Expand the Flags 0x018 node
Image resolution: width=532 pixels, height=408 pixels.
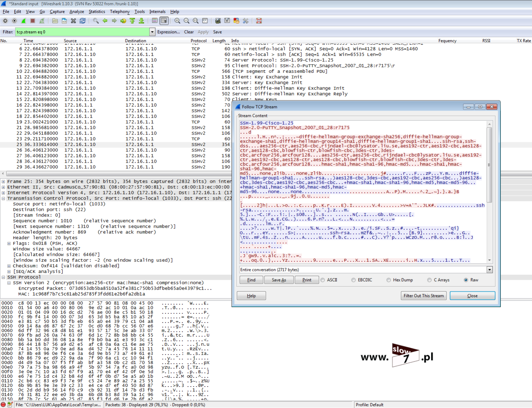click(x=9, y=244)
